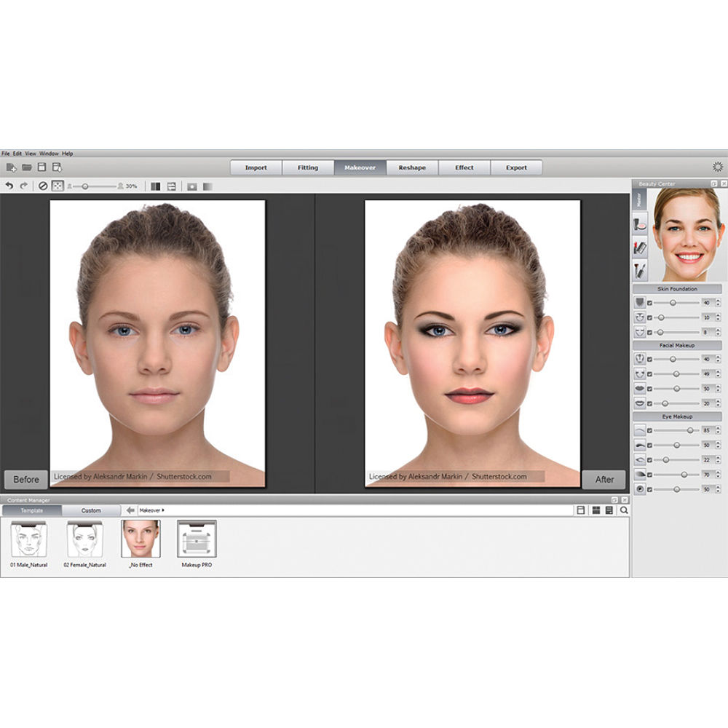Screen dimensions: 728x728
Task: Disable the lips checkbox under Facial Makeup
Action: 649,388
